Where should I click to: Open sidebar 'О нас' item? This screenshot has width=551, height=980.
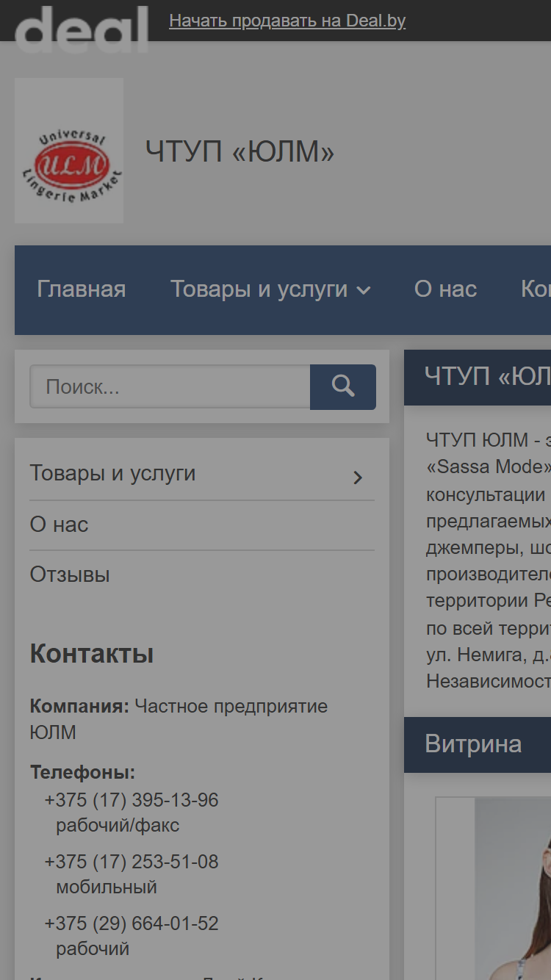[x=59, y=525]
